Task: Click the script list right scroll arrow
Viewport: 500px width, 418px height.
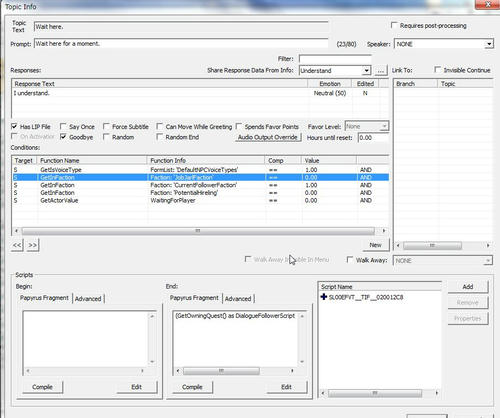Action: coord(436,393)
